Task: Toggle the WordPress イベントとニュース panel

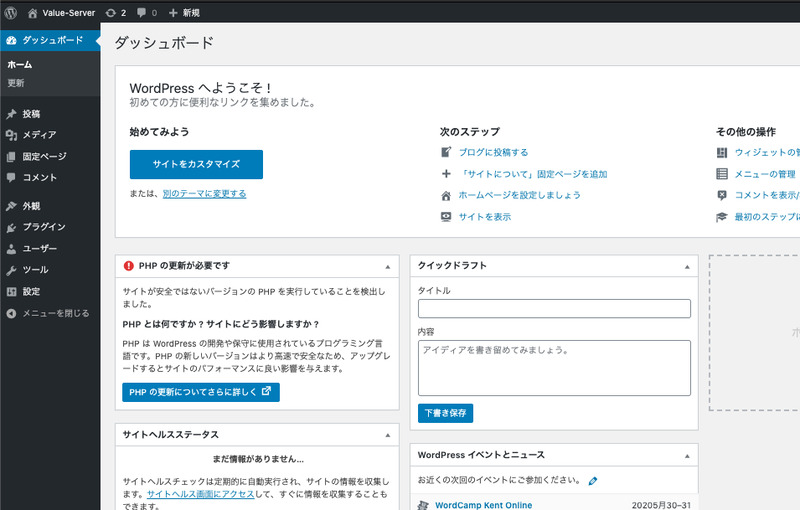Action: 685,456
